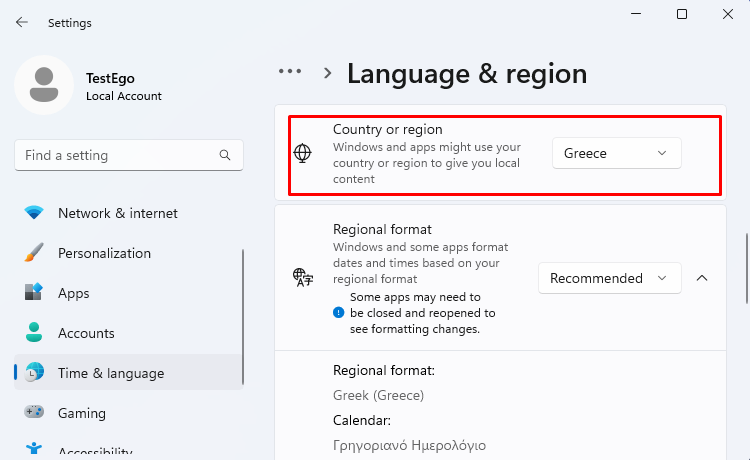The image size is (750, 460).
Task: Click the Time & language clock icon
Action: click(34, 372)
